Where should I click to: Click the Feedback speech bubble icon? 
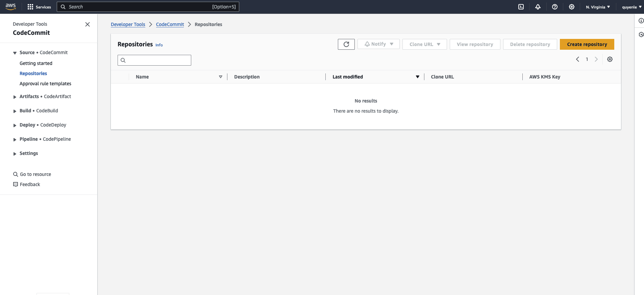click(x=16, y=184)
